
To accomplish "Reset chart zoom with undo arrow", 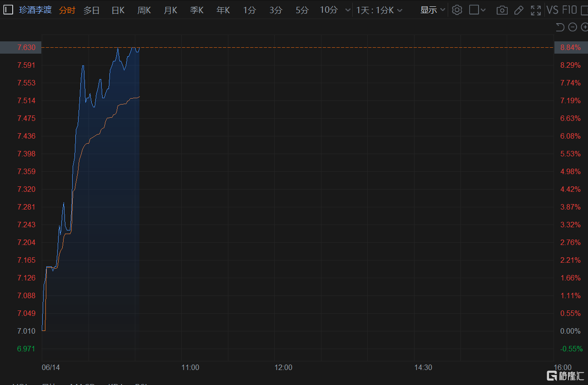I will click(560, 27).
